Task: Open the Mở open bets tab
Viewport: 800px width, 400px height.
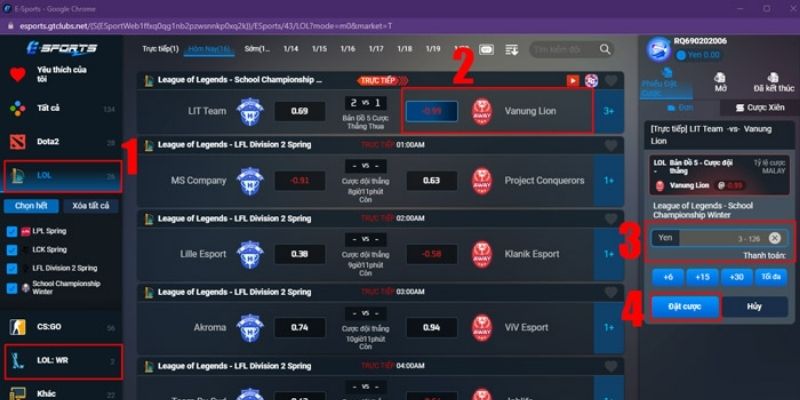Action: [x=720, y=82]
